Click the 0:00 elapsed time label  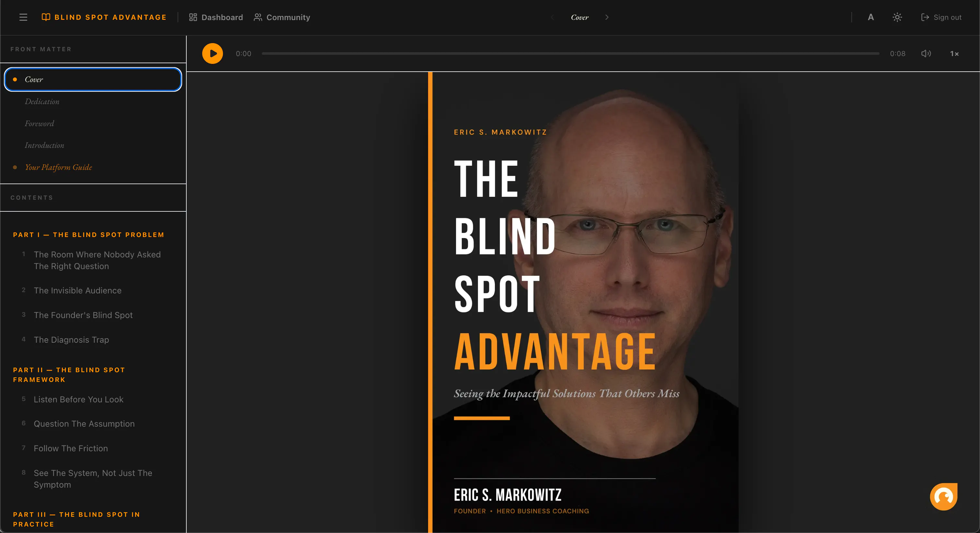(243, 54)
